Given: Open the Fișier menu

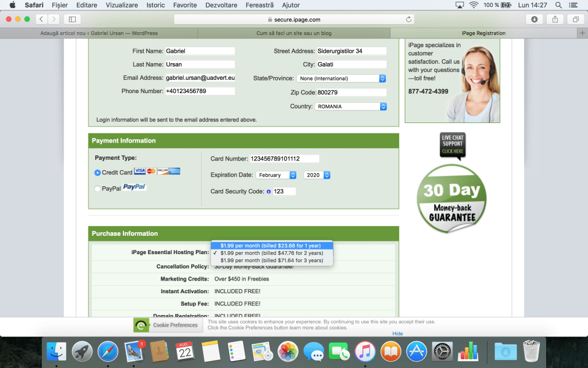Looking at the screenshot, I should pos(60,5).
